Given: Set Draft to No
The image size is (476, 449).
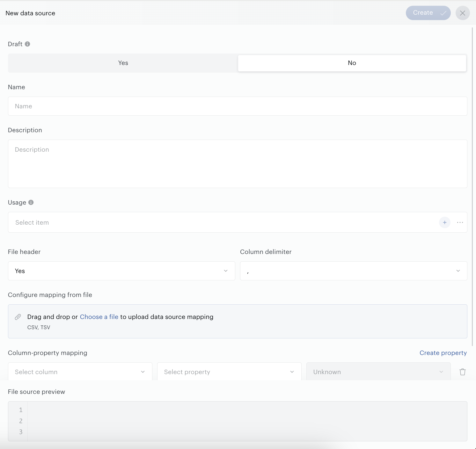Looking at the screenshot, I should (352, 63).
